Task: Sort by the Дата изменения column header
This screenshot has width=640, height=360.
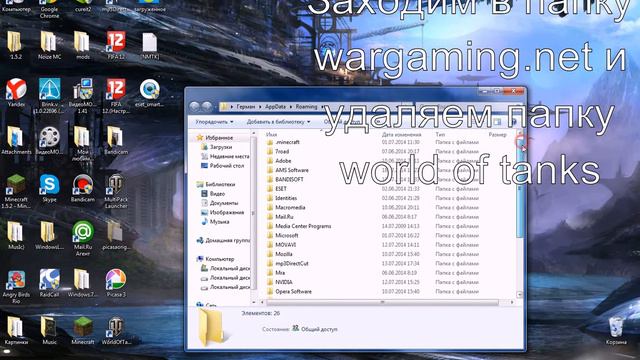Action: [401, 134]
